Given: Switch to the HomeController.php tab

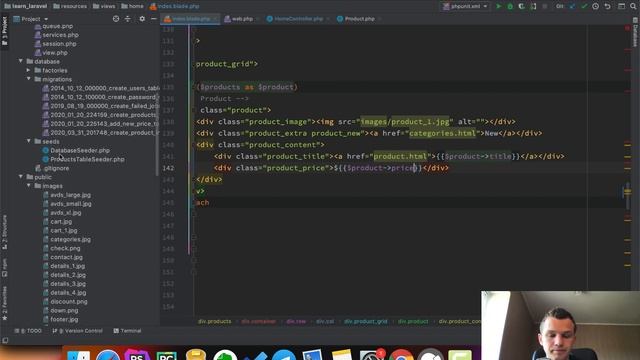Looking at the screenshot, I should 298,19.
